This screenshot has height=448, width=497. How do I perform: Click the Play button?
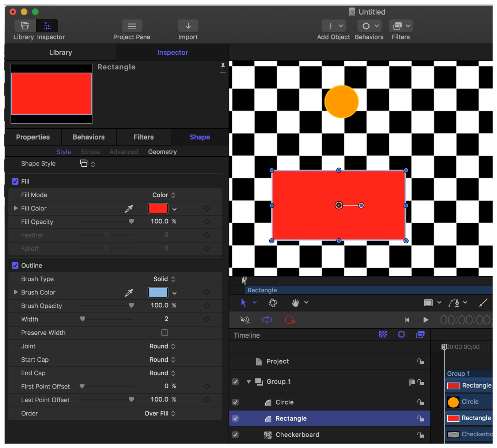425,320
